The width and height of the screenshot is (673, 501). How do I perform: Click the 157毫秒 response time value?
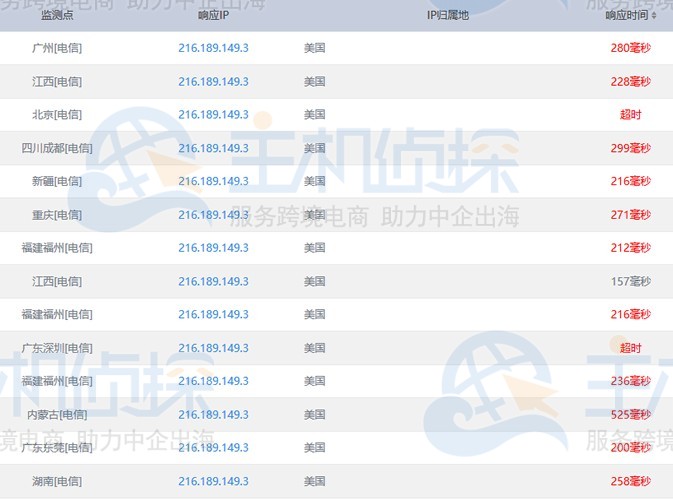pyautogui.click(x=631, y=281)
